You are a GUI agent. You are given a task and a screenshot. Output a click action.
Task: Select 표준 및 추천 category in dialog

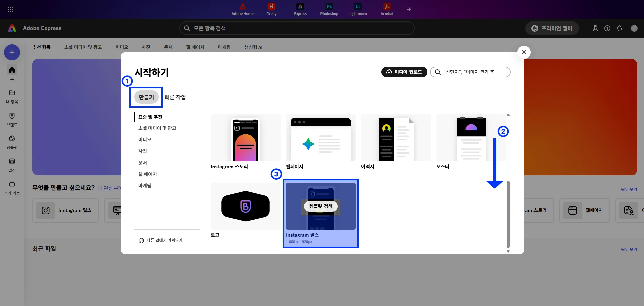tap(150, 117)
